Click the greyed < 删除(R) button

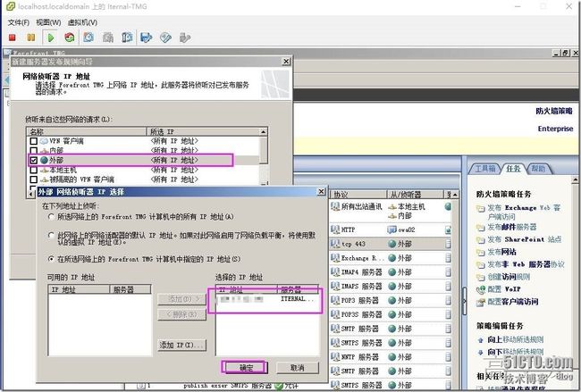pos(181,314)
